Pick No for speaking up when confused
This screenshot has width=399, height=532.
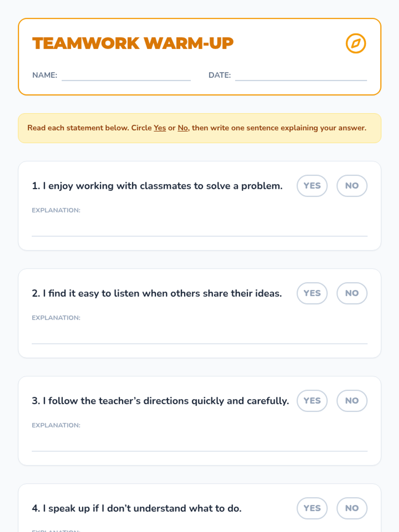pos(352,508)
